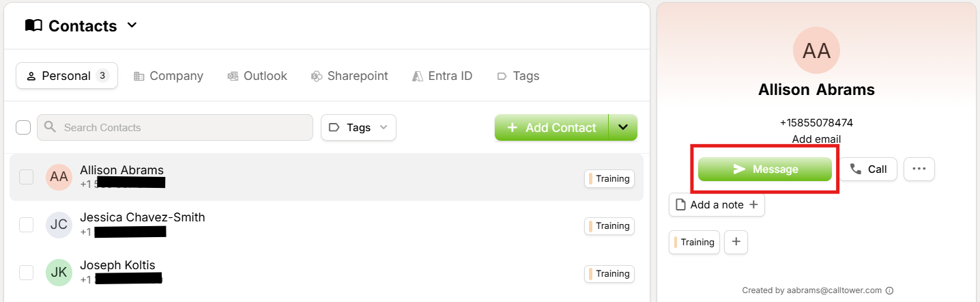The width and height of the screenshot is (980, 302).
Task: Tick the checkbox for Allison Abrams
Action: (x=26, y=177)
